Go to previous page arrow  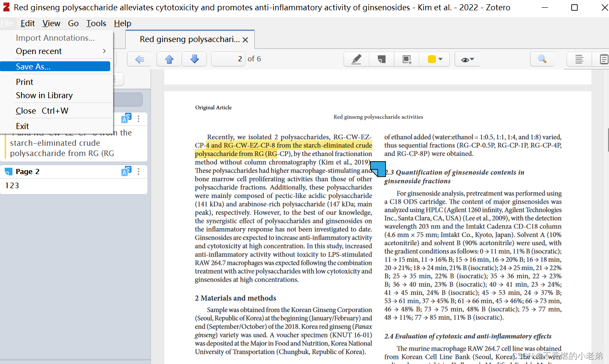[169, 59]
